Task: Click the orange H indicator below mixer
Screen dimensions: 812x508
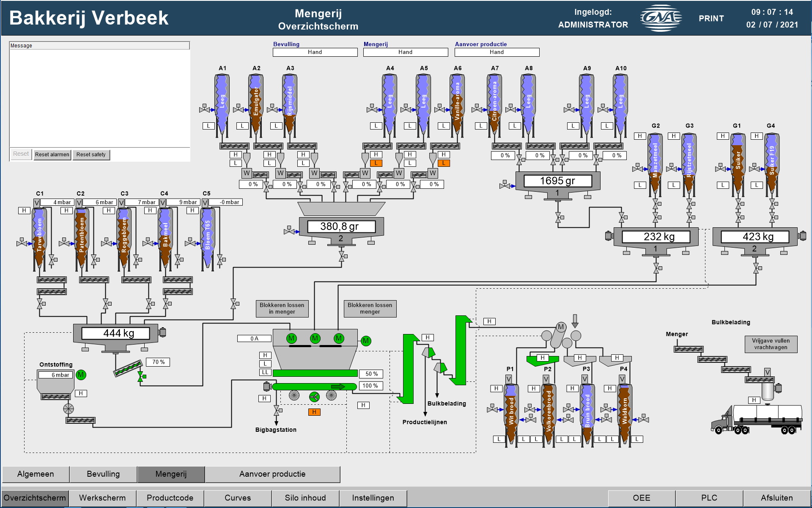Action: 314,412
